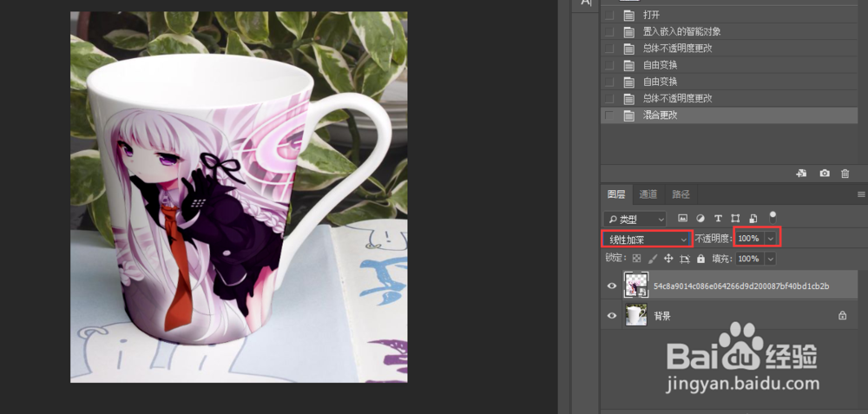The width and height of the screenshot is (868, 414).
Task: Set history brush source at 置入嵌入的智能对象
Action: (609, 31)
